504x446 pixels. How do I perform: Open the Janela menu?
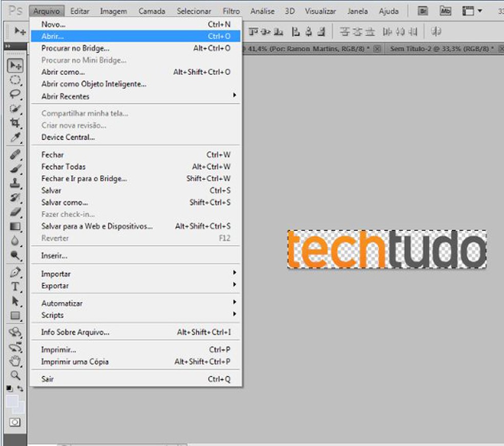click(358, 11)
